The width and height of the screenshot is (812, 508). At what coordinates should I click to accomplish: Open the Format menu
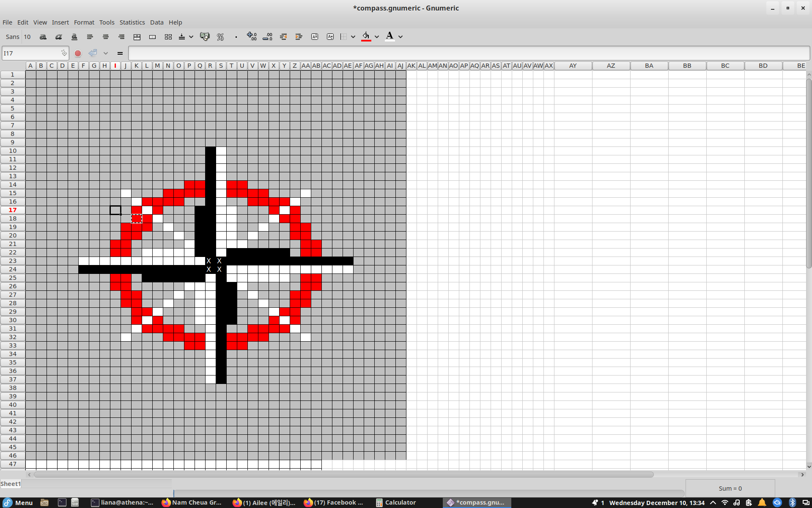tap(84, 22)
